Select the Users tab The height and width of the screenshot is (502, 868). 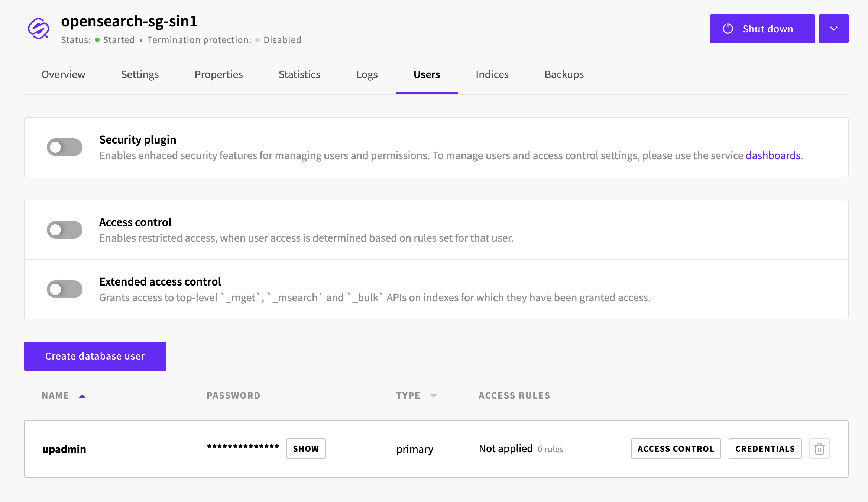tap(427, 74)
